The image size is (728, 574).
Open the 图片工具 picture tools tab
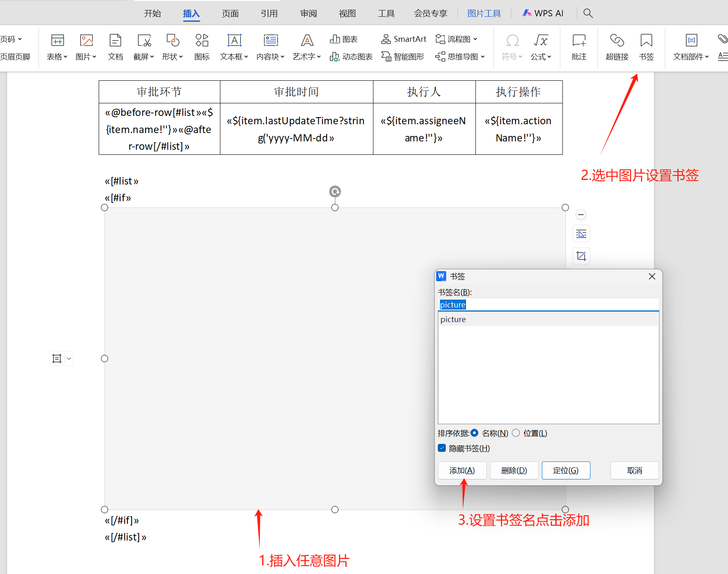[484, 13]
